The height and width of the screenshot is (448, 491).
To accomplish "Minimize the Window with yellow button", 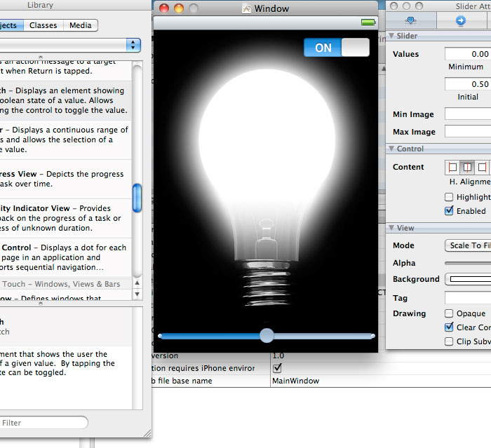I will point(179,8).
